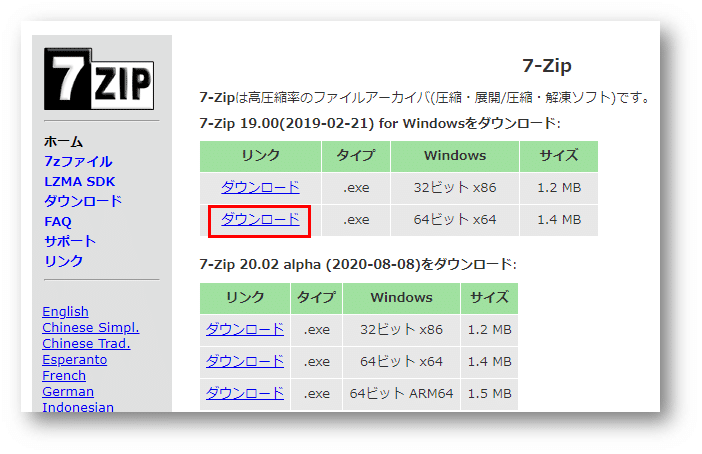Switch language to German

click(68, 392)
